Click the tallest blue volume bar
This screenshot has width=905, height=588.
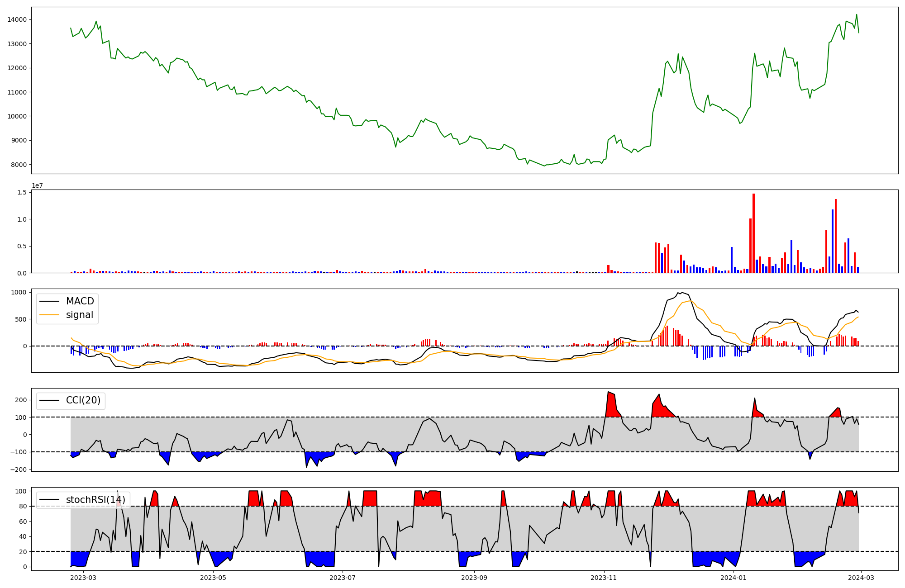point(833,241)
